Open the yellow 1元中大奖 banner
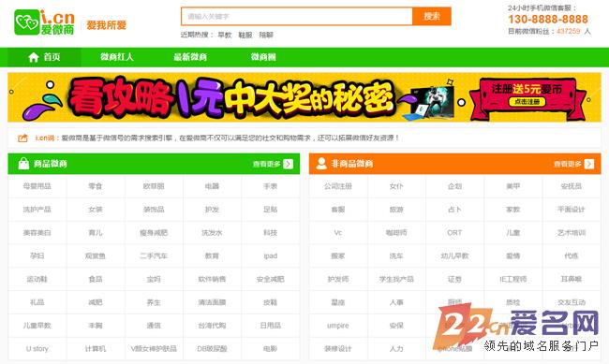Image resolution: width=609 pixels, height=364 pixels. pyautogui.click(x=304, y=97)
